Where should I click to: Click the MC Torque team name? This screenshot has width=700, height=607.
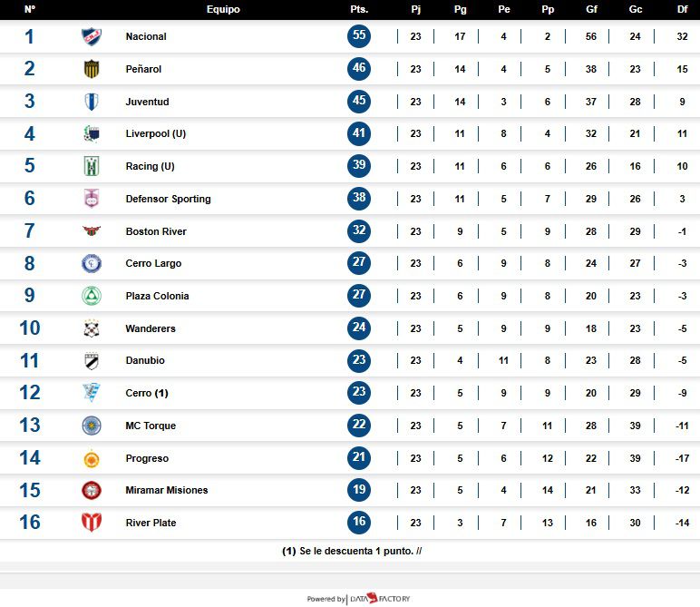(x=151, y=426)
